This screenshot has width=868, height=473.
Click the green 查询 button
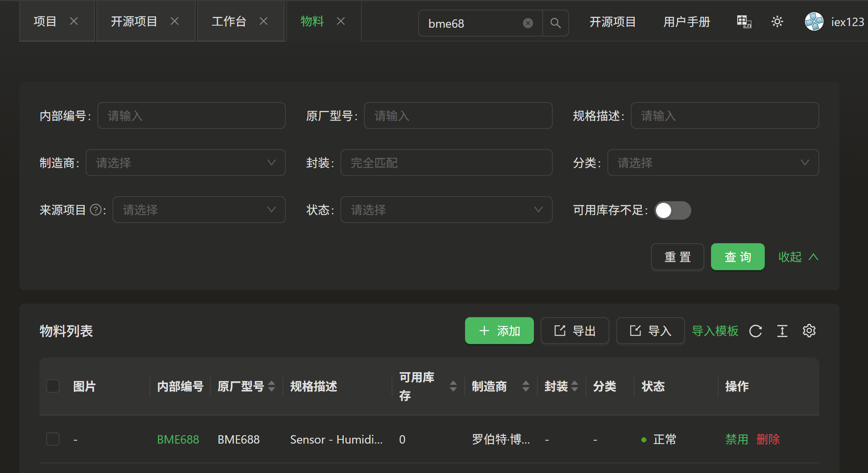737,257
